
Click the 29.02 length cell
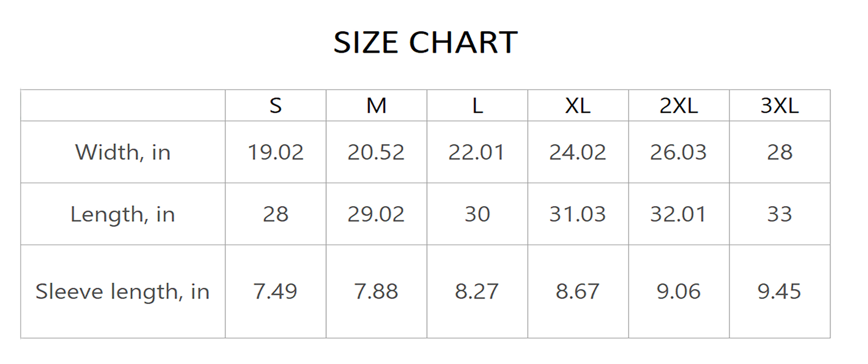376,214
